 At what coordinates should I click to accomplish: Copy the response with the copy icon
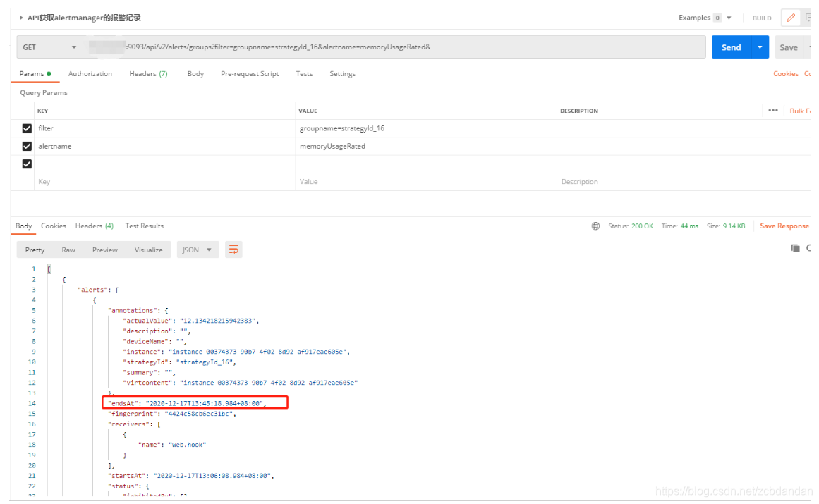point(796,248)
